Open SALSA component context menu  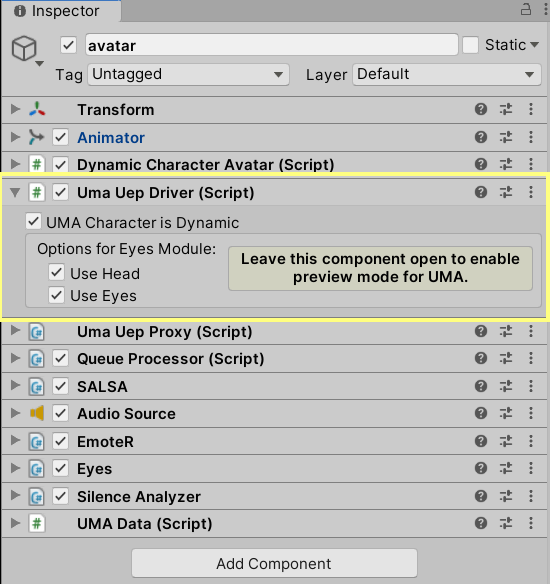pyautogui.click(x=531, y=386)
